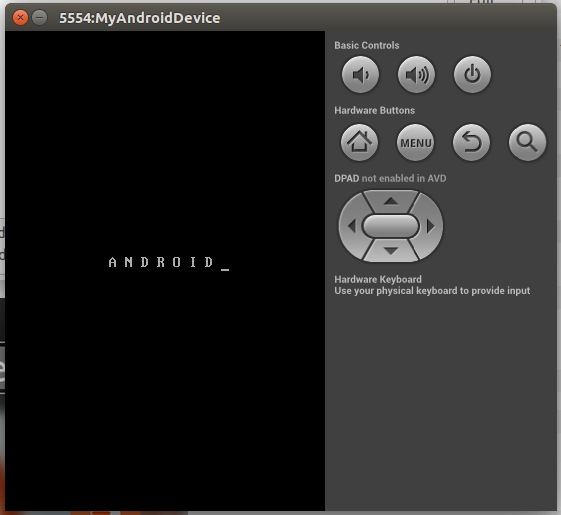Click the power button in Basic Controls
This screenshot has width=561, height=515.
(472, 74)
